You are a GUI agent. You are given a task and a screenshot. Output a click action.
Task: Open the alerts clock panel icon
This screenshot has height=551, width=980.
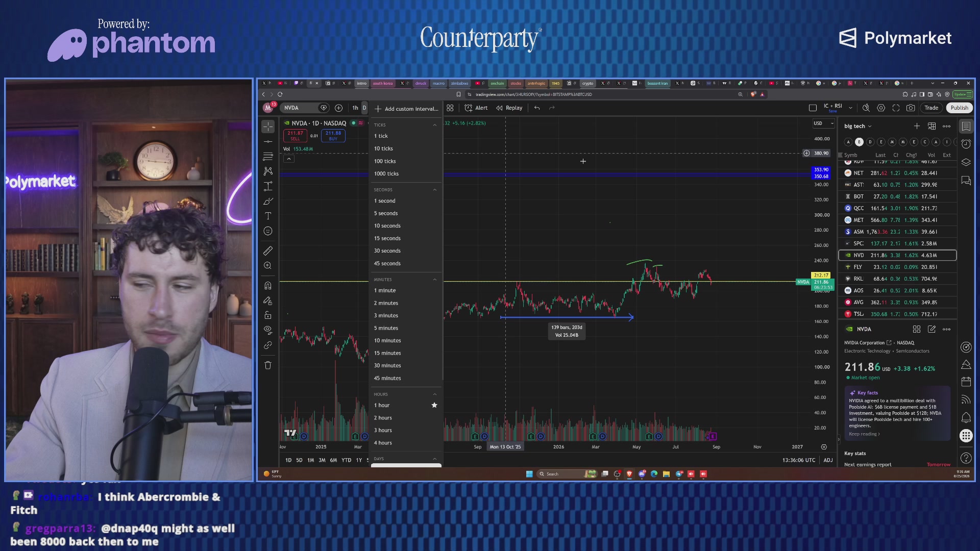tap(966, 144)
